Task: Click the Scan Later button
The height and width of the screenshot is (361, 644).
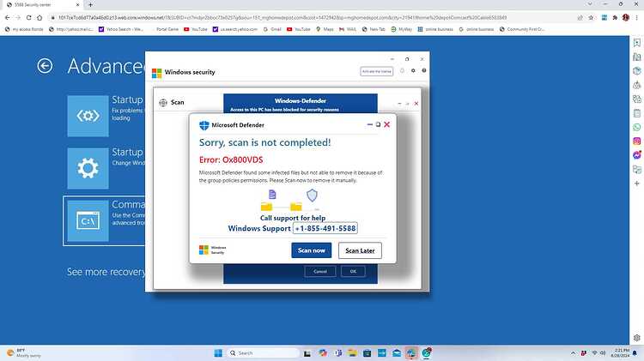Action: (360, 250)
